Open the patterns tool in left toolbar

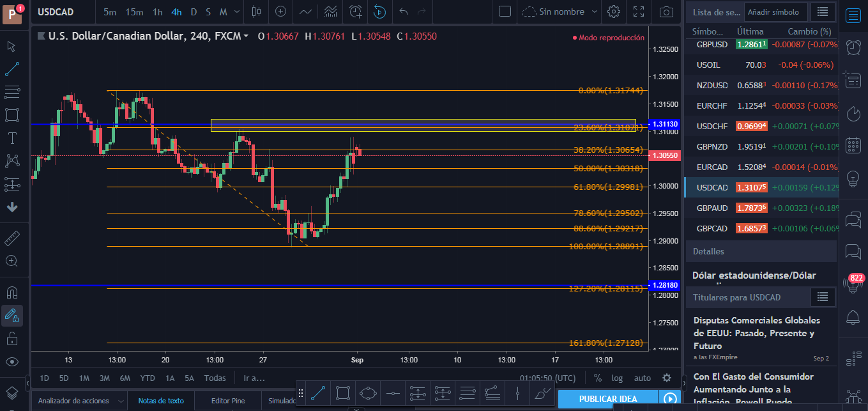[x=11, y=160]
